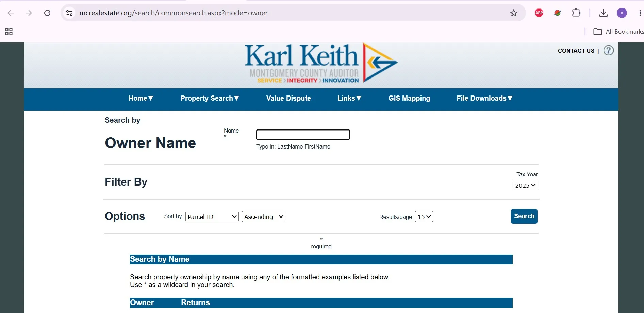Click the 'Tax Year' label
The image size is (644, 313).
(527, 174)
